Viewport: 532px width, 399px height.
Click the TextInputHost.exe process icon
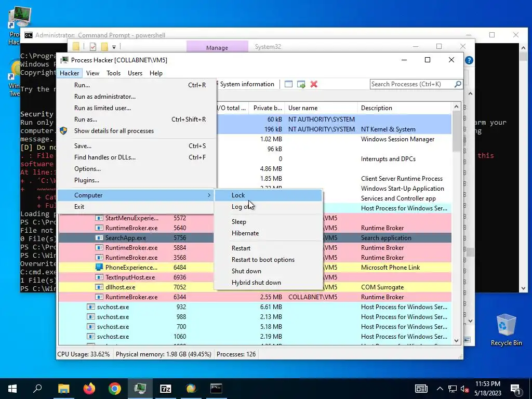click(x=99, y=277)
